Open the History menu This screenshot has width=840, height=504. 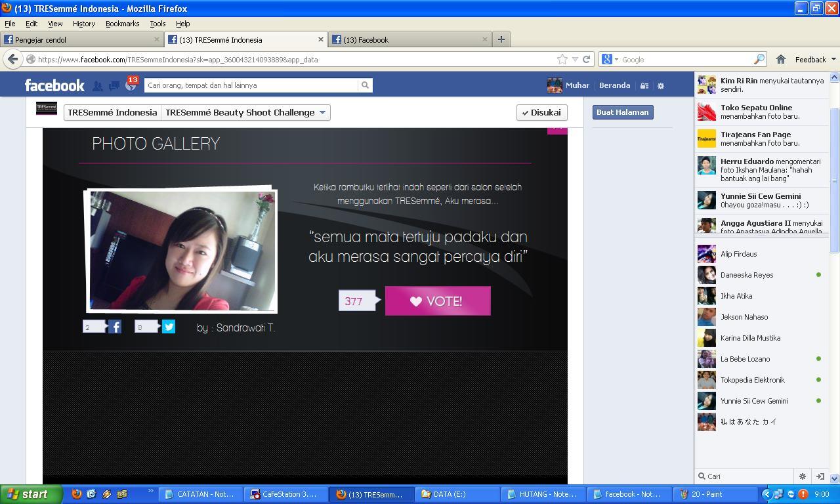point(84,24)
